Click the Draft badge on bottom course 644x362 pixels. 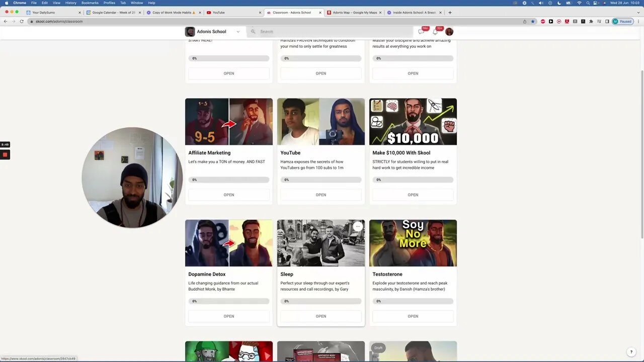(x=378, y=348)
